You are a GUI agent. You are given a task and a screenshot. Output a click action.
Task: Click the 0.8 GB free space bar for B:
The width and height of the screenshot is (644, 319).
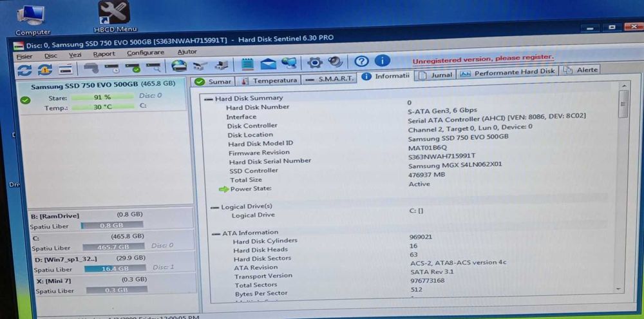pyautogui.click(x=112, y=226)
